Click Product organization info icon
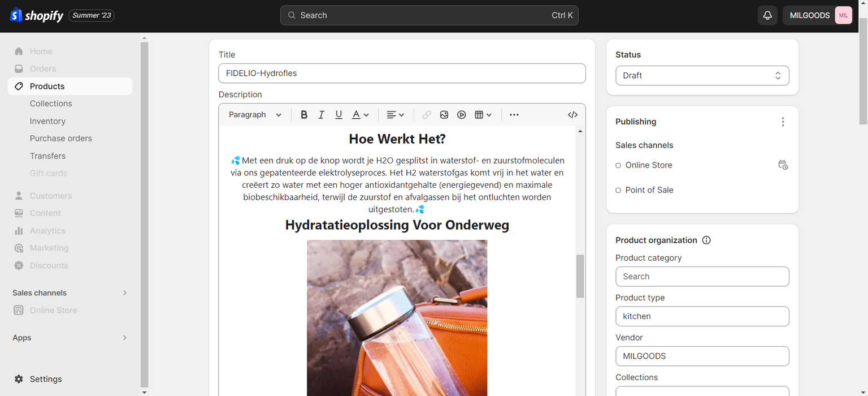Image resolution: width=868 pixels, height=396 pixels. [706, 240]
